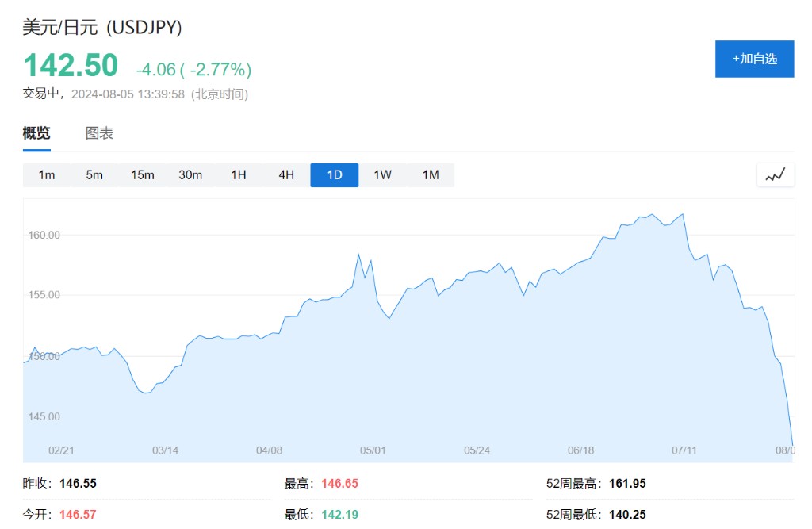Click the chart peak near 160.00 line

[652, 215]
